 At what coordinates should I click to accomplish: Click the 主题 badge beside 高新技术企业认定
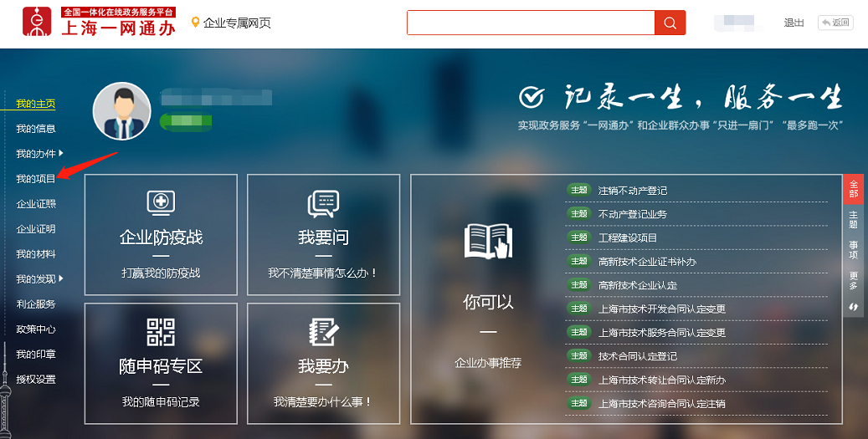pos(578,285)
